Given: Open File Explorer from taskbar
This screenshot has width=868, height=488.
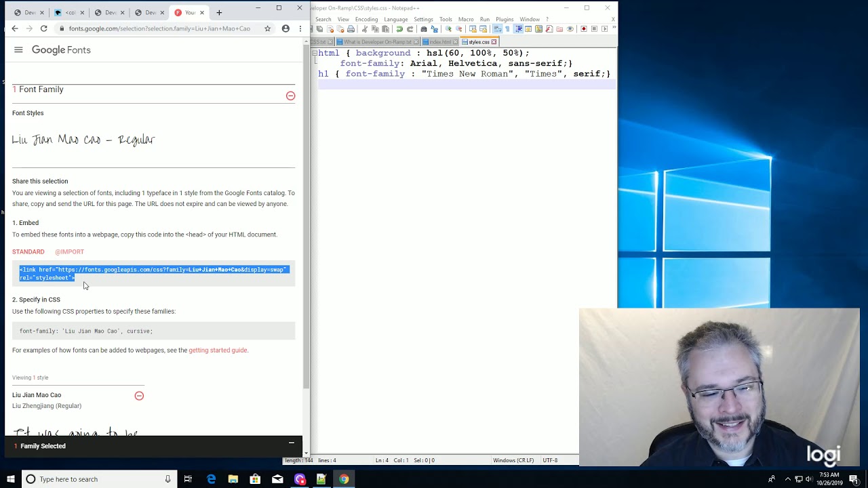Looking at the screenshot, I should 233,479.
